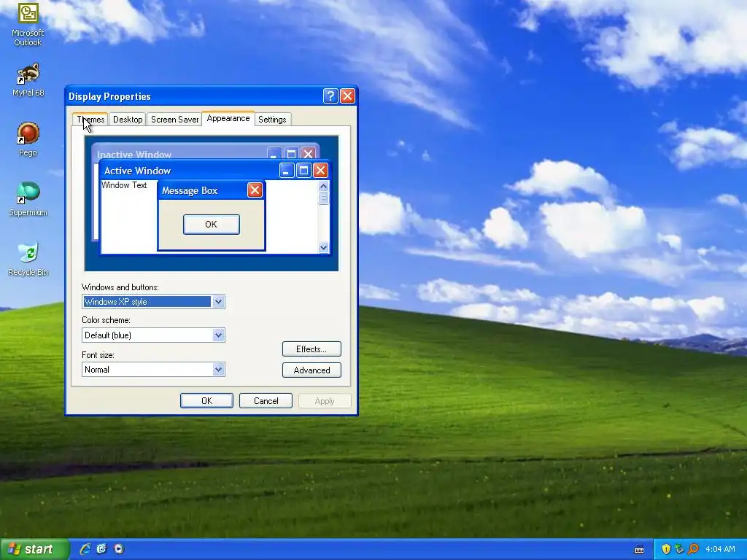Select the Recycle Bin icon
747x560 pixels.
[28, 260]
